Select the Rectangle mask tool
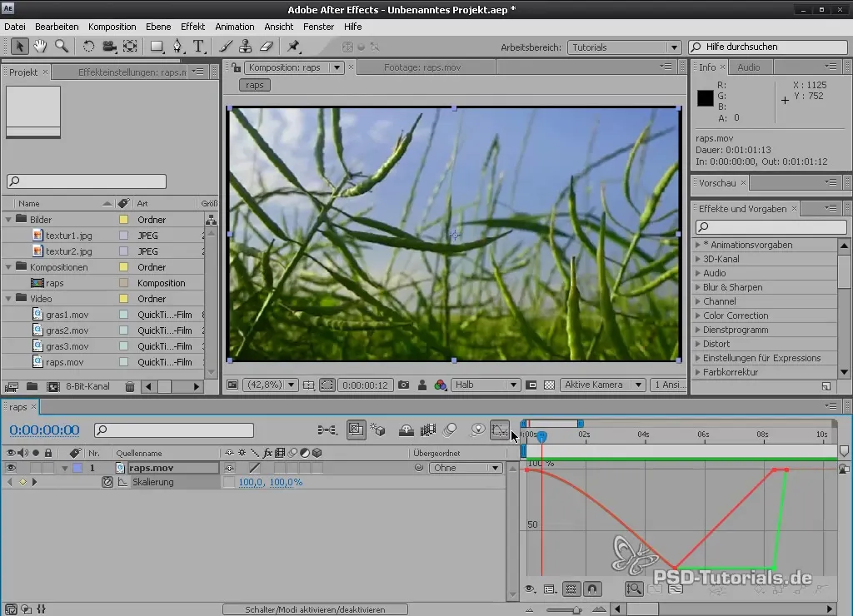 click(x=157, y=47)
